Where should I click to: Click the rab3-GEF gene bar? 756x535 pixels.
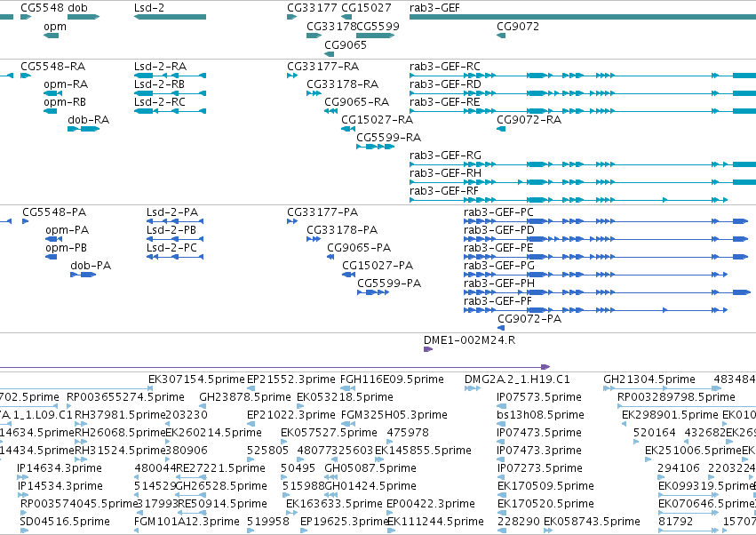coord(583,17)
